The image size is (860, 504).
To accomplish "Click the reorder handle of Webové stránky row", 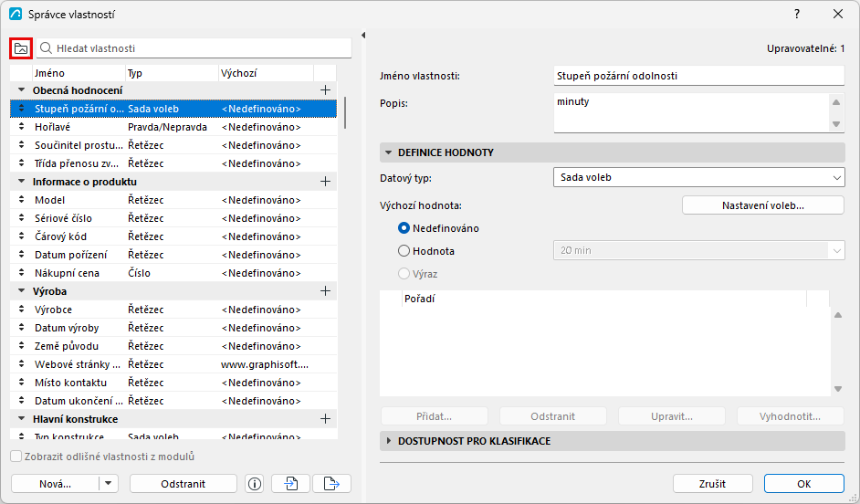I will [x=21, y=364].
